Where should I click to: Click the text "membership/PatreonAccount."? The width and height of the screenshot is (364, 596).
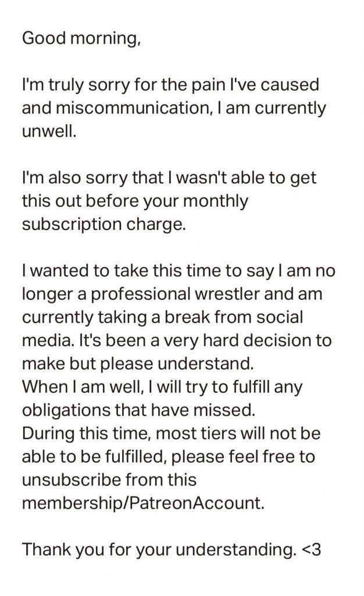tap(143, 503)
